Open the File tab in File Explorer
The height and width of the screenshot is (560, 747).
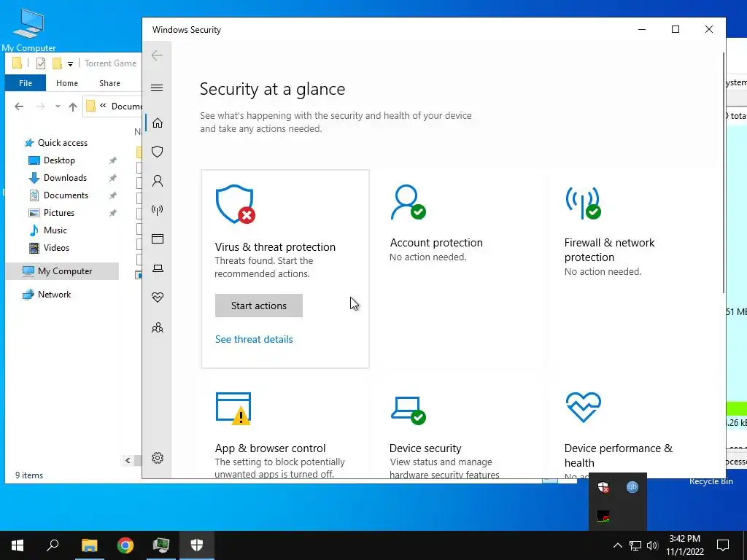click(26, 83)
